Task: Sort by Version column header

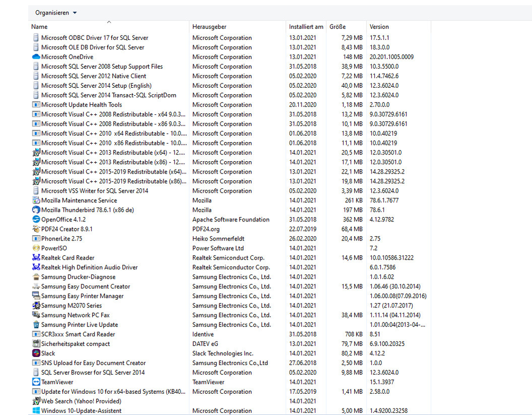Action: tap(379, 27)
